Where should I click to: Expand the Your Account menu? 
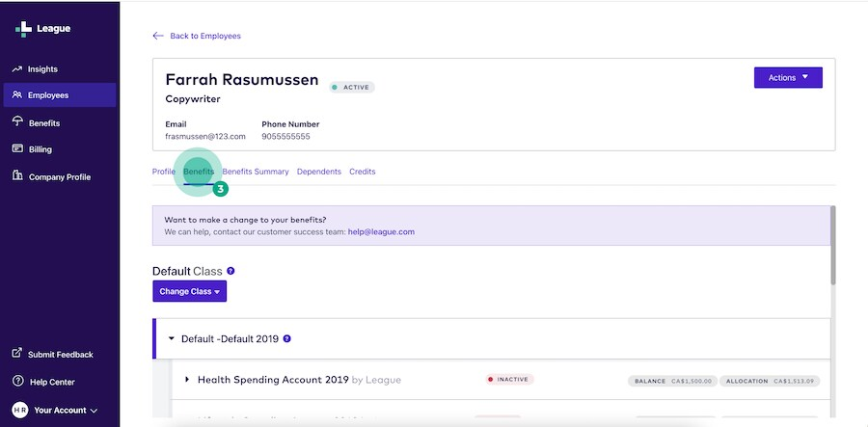(x=66, y=411)
